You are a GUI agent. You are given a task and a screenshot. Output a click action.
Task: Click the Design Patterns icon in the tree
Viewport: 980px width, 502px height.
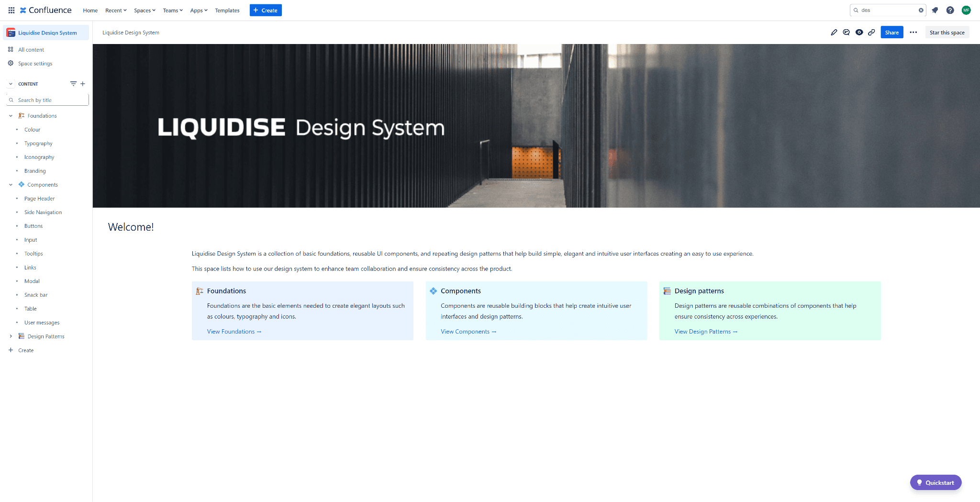(22, 336)
